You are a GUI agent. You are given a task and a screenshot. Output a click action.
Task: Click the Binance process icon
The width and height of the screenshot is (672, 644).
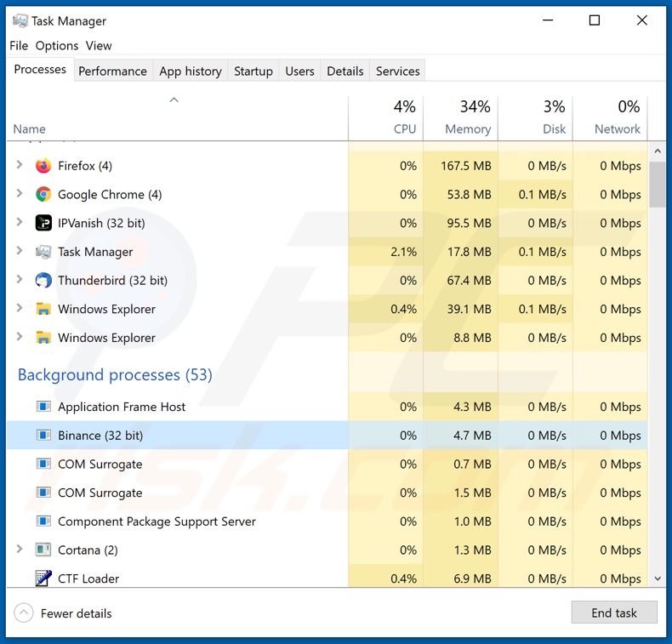[x=43, y=436]
